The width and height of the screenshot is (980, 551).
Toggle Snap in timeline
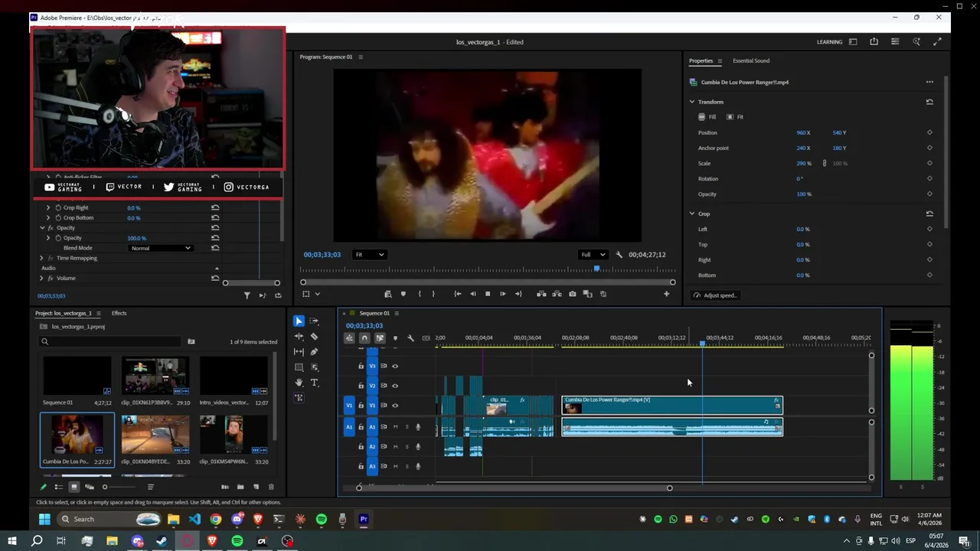[x=364, y=338]
